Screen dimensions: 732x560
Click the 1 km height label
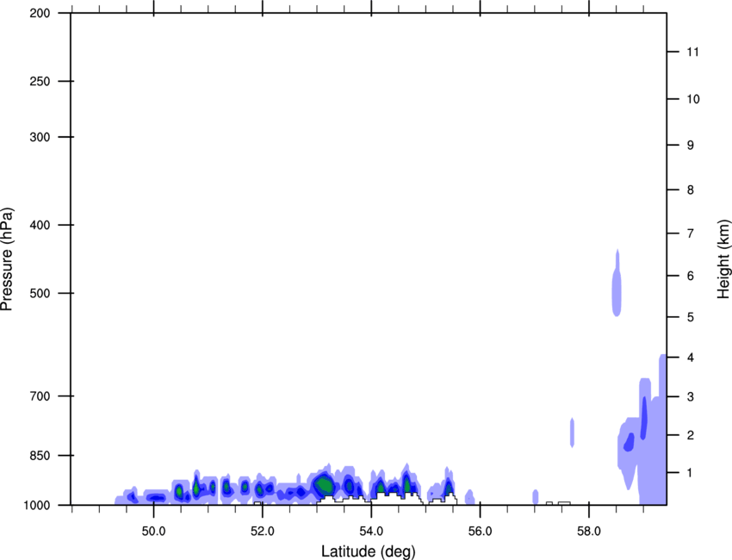[690, 473]
